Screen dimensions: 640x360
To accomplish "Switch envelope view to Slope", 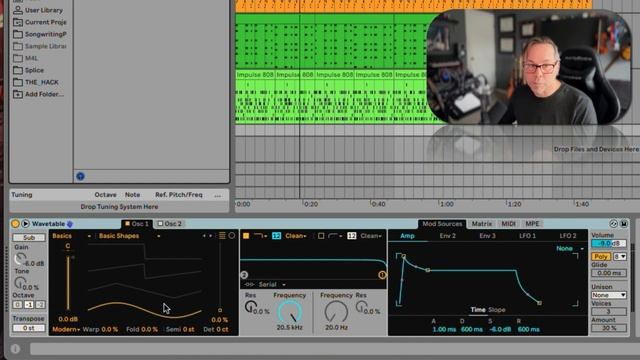I will pyautogui.click(x=497, y=310).
